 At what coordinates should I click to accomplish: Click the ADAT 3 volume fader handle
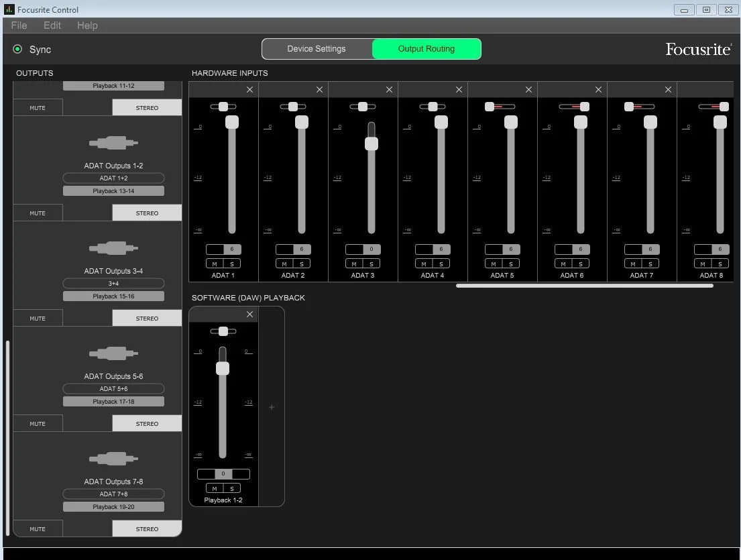(x=372, y=144)
